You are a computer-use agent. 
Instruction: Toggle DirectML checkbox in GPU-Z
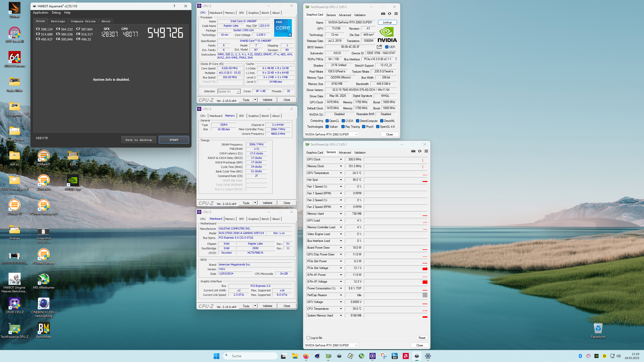click(382, 121)
